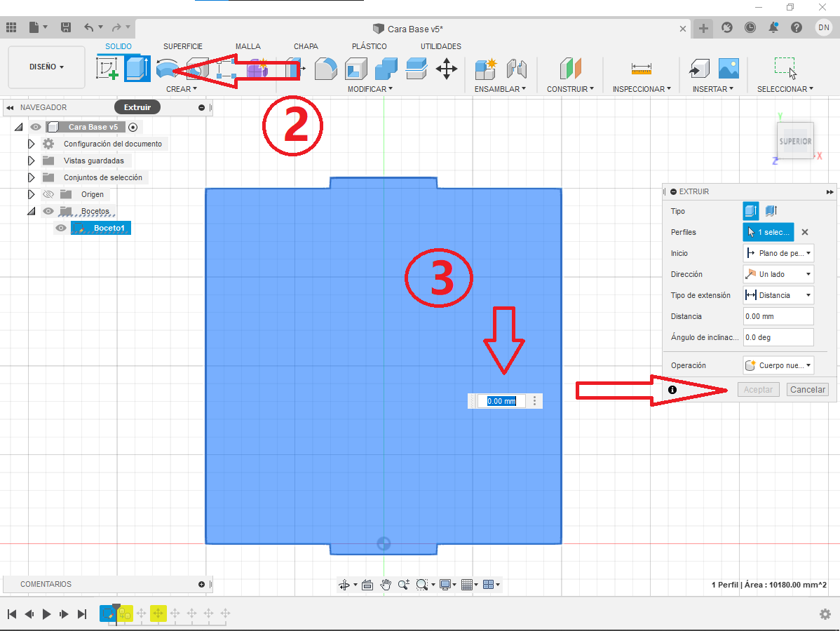The width and height of the screenshot is (840, 631).
Task: Open the job status clock icon
Action: pos(750,27)
